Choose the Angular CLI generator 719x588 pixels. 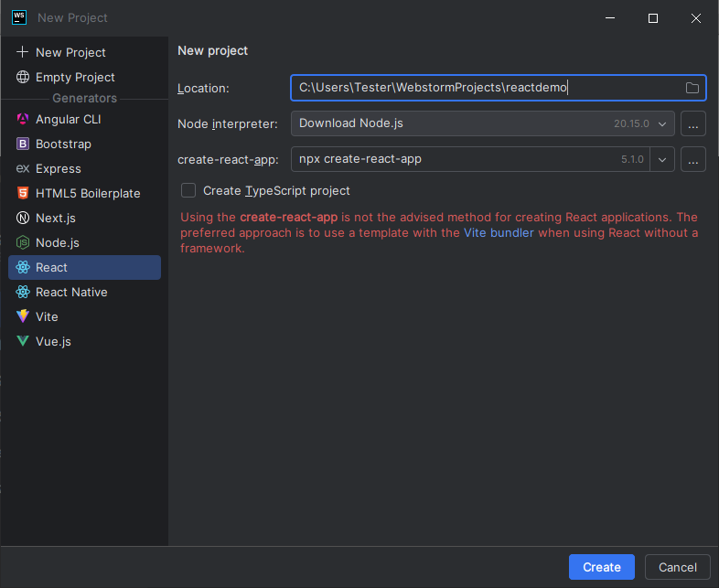(85, 119)
